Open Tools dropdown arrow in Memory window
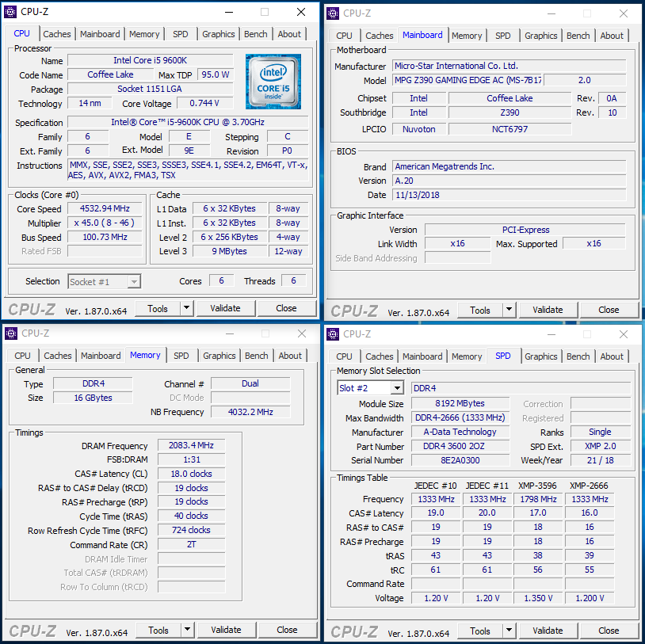Image resolution: width=645 pixels, height=644 pixels. pyautogui.click(x=188, y=630)
